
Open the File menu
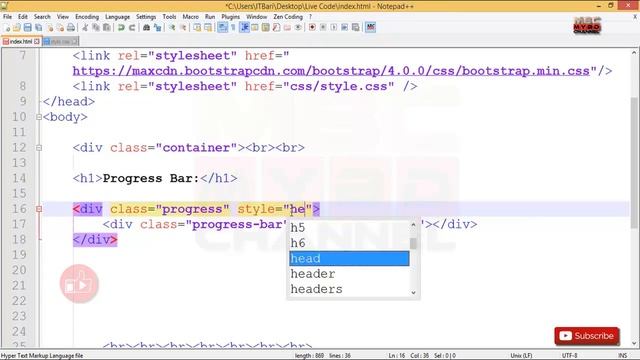(x=7, y=17)
